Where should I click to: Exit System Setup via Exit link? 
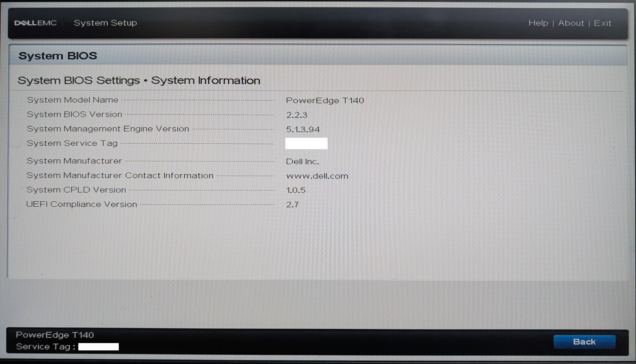click(x=603, y=23)
